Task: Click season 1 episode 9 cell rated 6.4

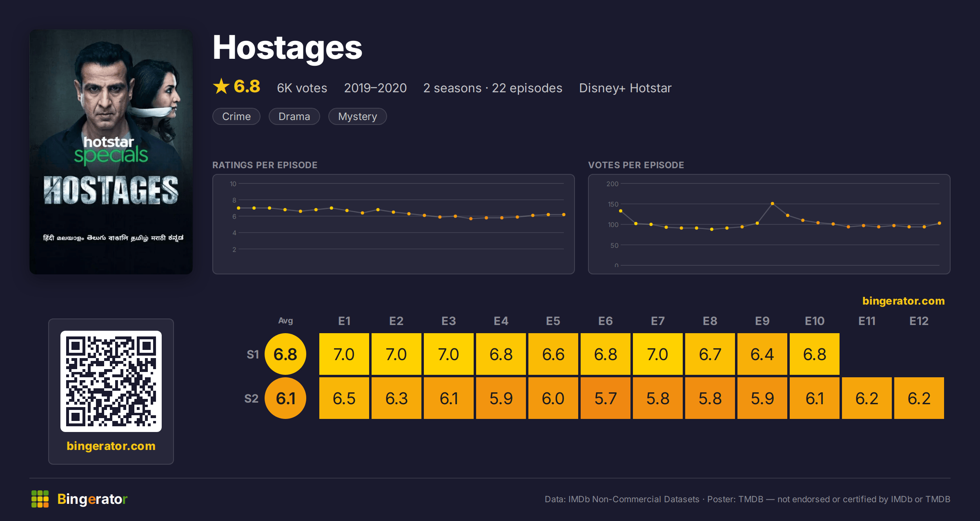Action: (762, 354)
